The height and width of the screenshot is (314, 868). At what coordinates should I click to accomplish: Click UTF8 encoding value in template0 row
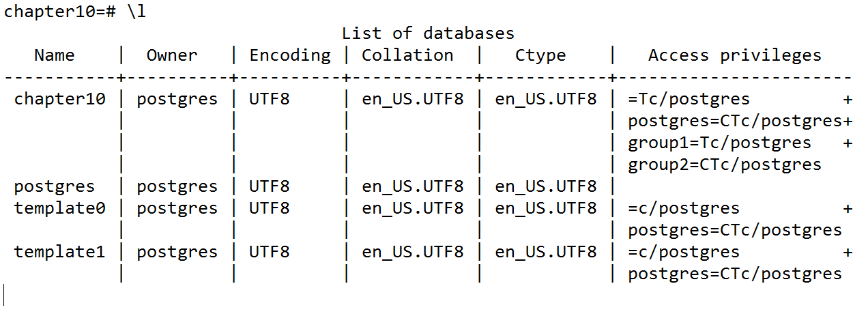click(x=269, y=208)
